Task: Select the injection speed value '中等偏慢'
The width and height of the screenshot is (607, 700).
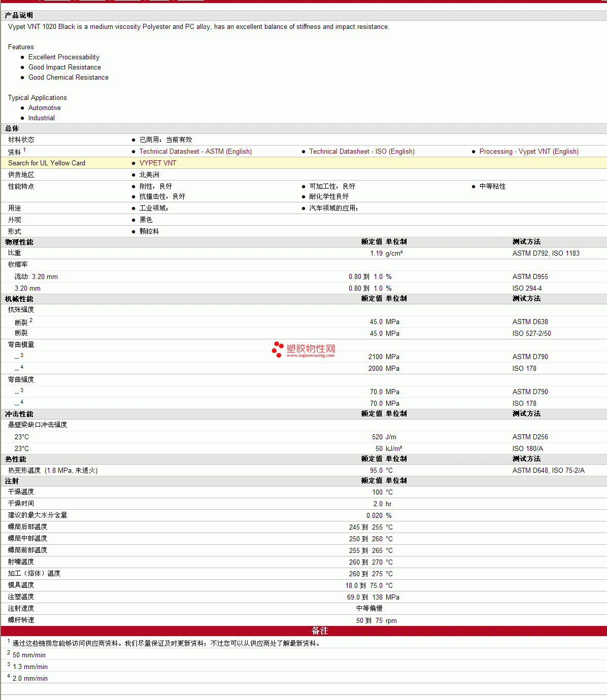Action: (x=369, y=608)
